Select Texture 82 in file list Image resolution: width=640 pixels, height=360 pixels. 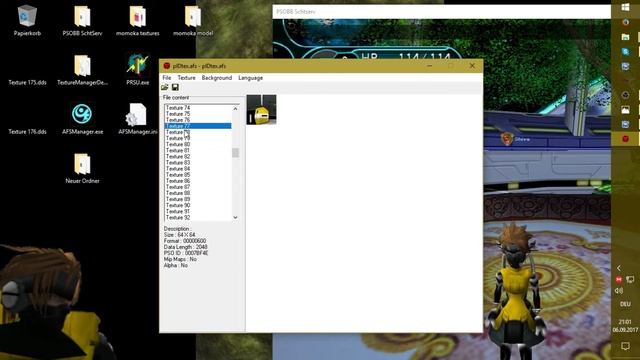click(x=198, y=156)
